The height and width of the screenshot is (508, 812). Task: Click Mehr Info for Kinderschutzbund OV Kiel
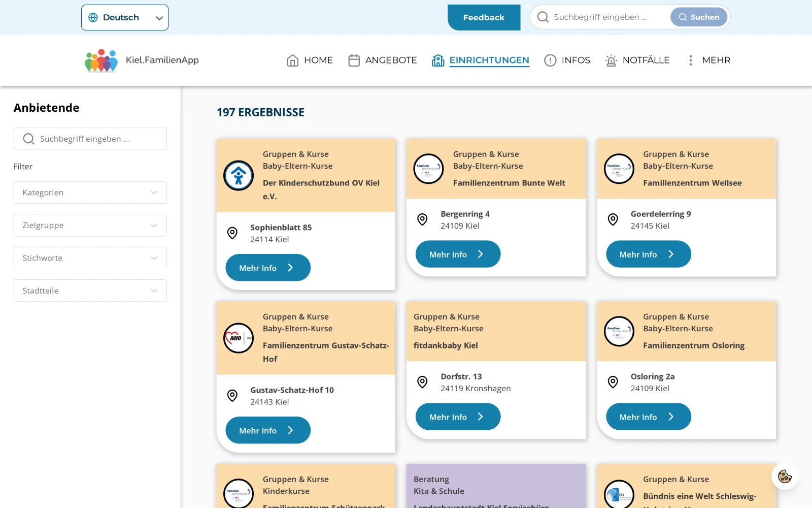(268, 268)
